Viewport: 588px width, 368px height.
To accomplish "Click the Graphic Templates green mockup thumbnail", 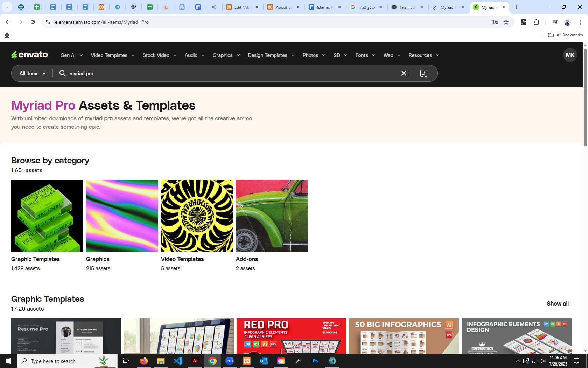I will pos(47,216).
